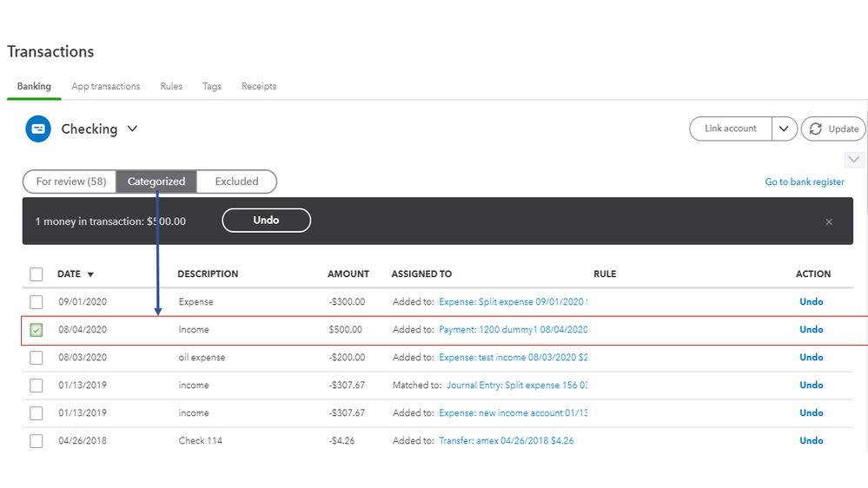Open Expense: new income account link

[514, 412]
